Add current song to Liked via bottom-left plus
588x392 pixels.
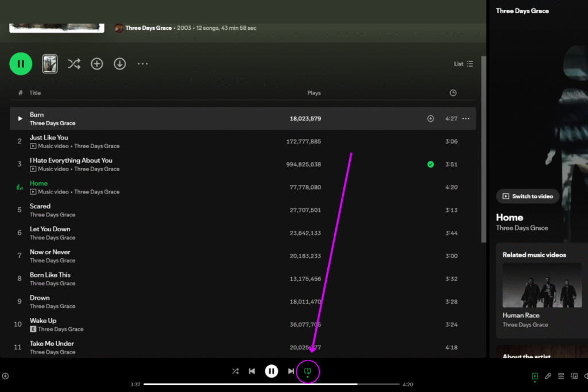click(5, 376)
